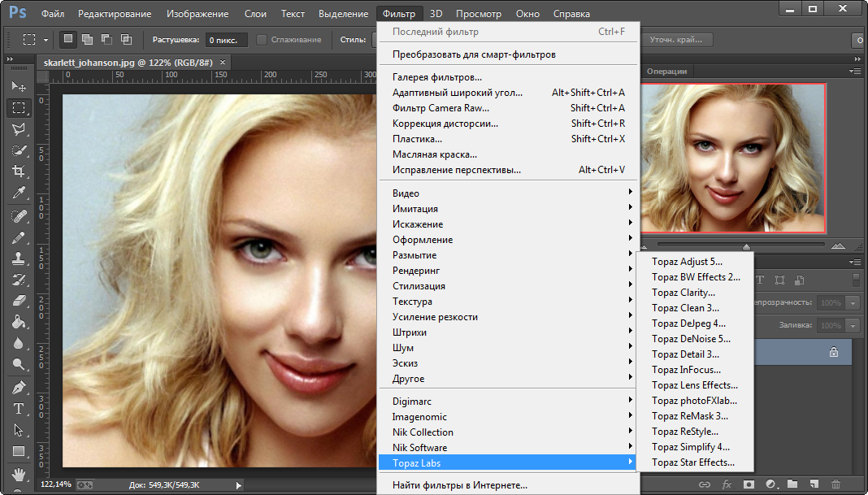Open the Галерея фильтров menu item
The width and height of the screenshot is (868, 495).
point(437,77)
